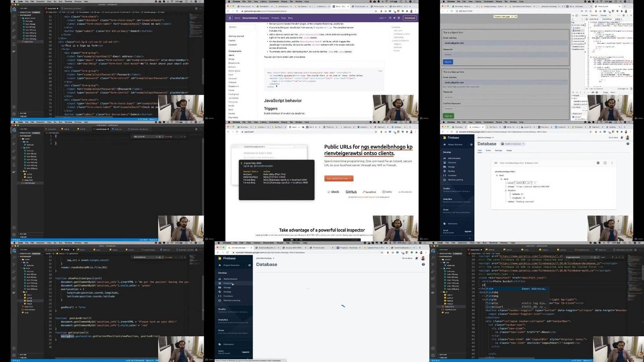Open Manage gear in form-code VS Code activity bar
644x362 pixels.
(14, 114)
